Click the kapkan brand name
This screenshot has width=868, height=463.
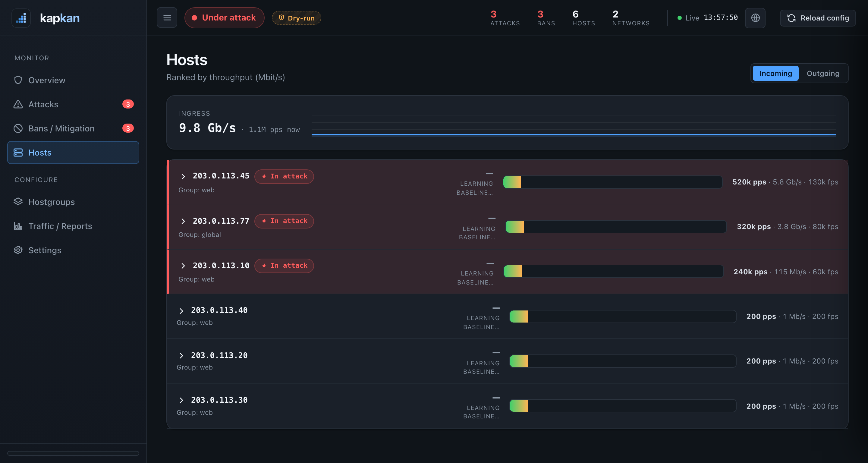60,18
